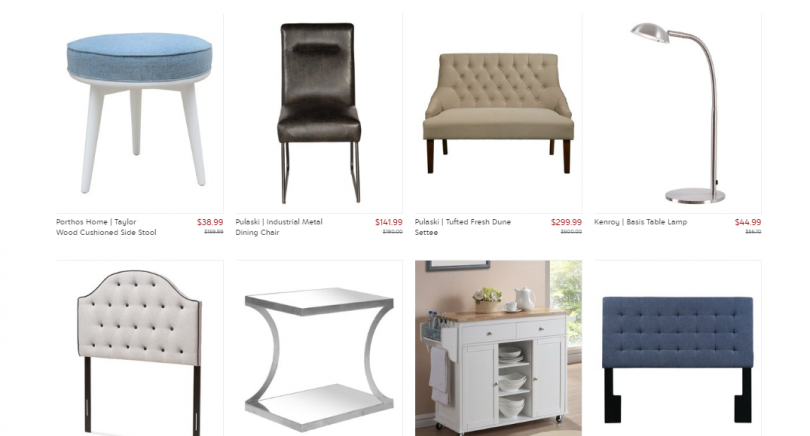Open the light gray arched tufted headboard image

pos(139,348)
